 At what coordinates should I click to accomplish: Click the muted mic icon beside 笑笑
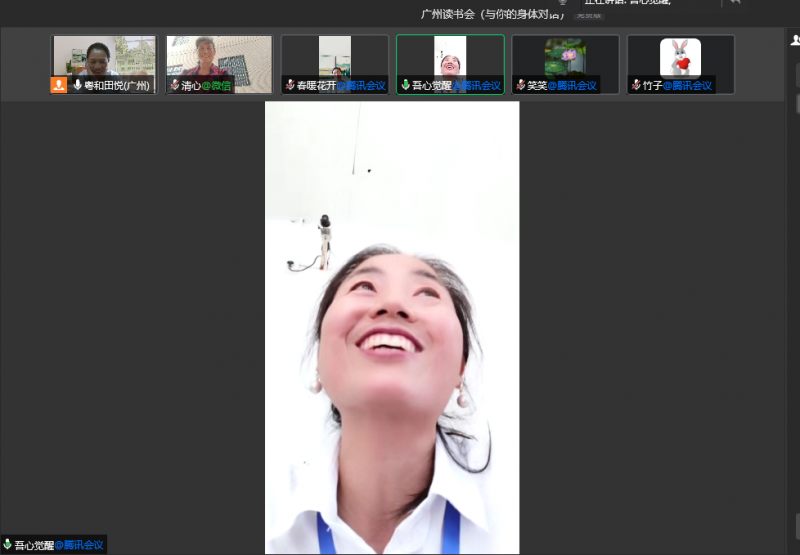[521, 85]
